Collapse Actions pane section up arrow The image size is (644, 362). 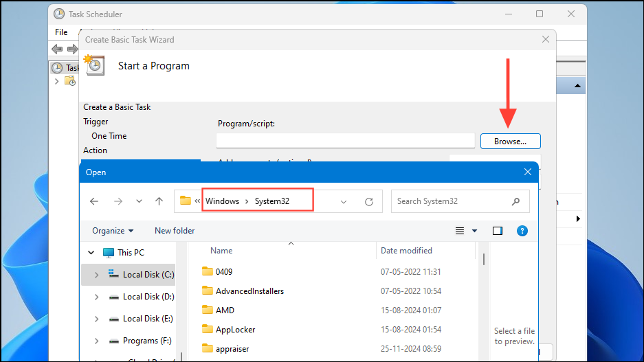(x=577, y=86)
